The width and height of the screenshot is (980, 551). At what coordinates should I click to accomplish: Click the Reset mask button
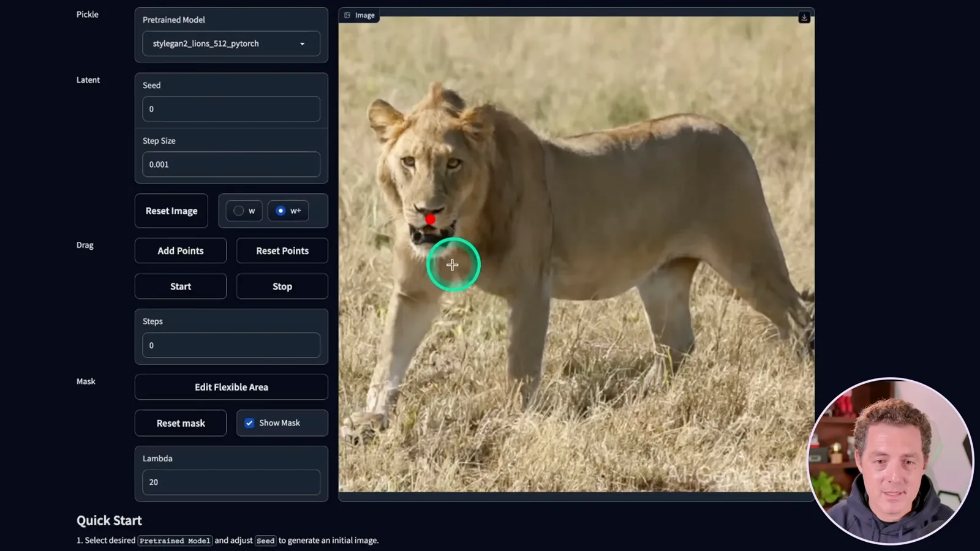181,423
